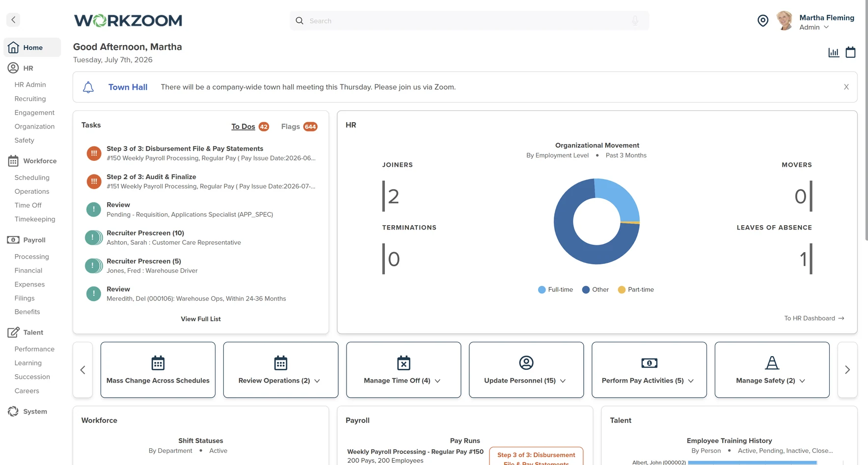Open Recruiting in sidebar
The height and width of the screenshot is (465, 868).
pyautogui.click(x=30, y=99)
